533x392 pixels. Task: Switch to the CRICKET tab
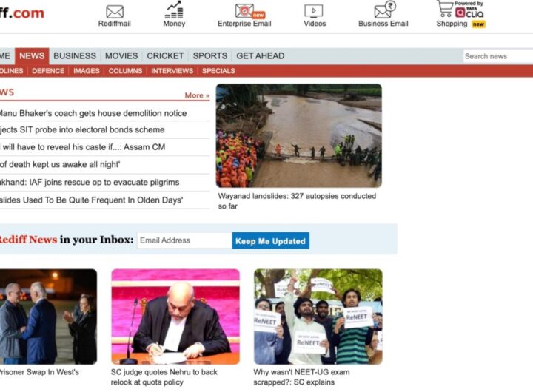pos(165,55)
